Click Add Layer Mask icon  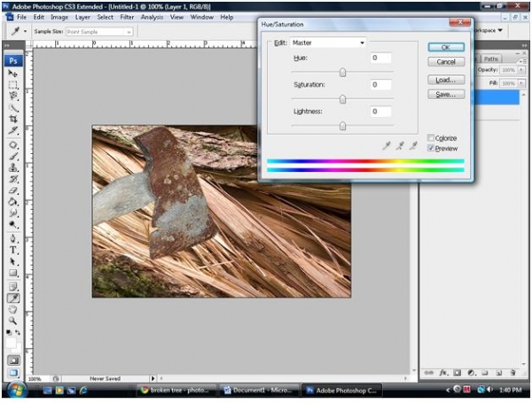[457, 373]
